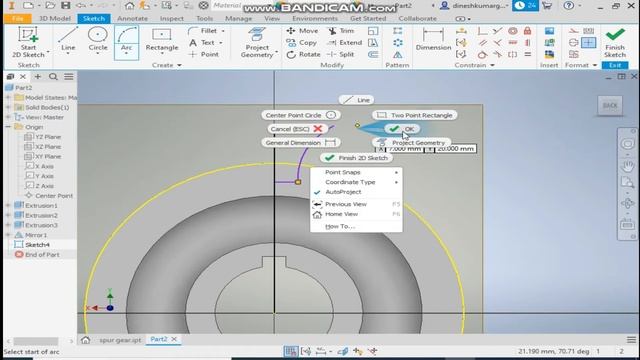Collapse the Origin folder

click(8, 127)
